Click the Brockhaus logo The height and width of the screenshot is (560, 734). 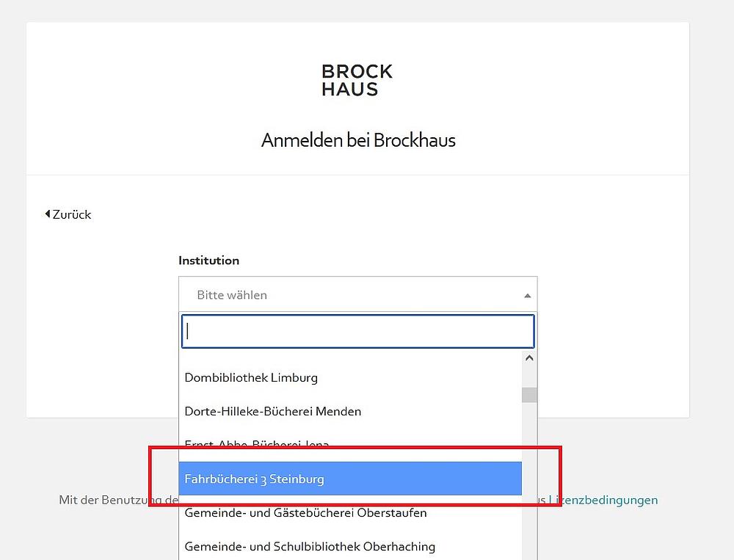point(357,80)
